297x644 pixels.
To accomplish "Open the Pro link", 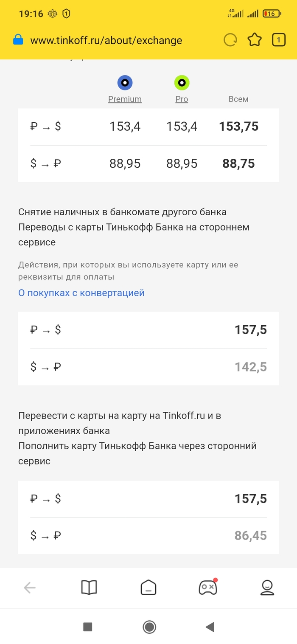I will pos(182,99).
